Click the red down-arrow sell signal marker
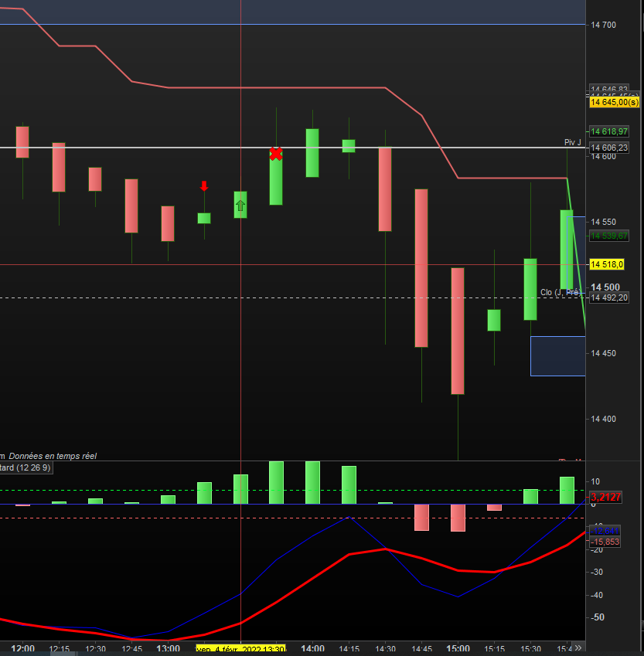This screenshot has height=656, width=644. pyautogui.click(x=204, y=186)
